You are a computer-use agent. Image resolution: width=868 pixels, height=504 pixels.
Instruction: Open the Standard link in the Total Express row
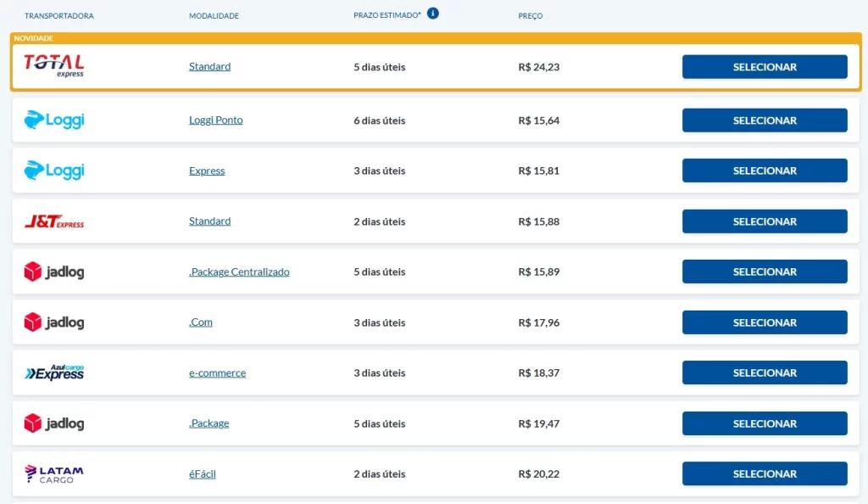point(210,66)
